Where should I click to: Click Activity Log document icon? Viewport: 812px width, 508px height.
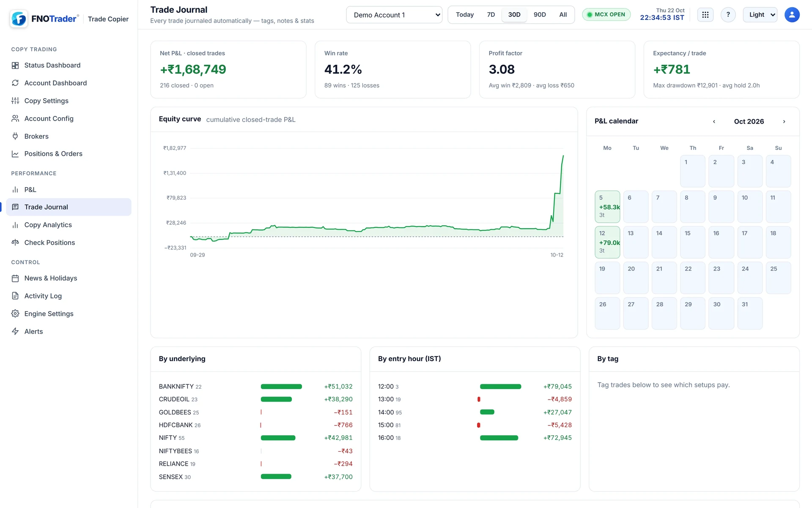(15, 296)
